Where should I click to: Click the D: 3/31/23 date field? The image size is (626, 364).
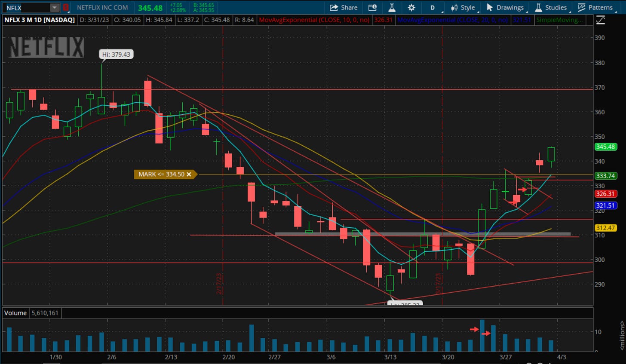tap(94, 20)
